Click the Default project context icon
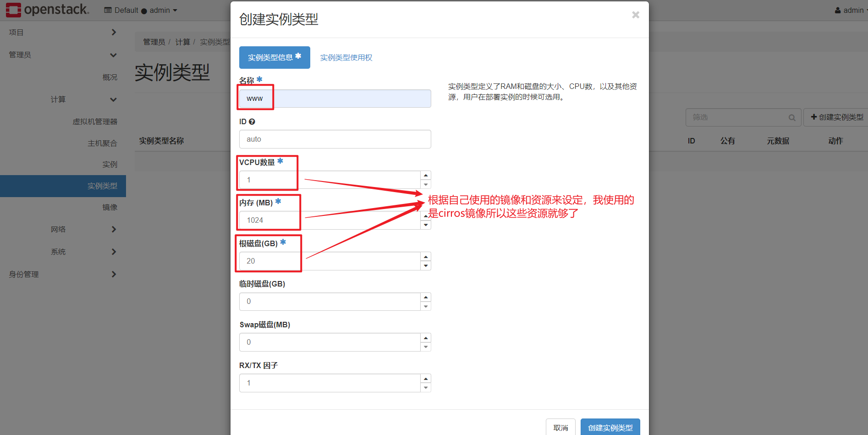This screenshot has height=435, width=868. pyautogui.click(x=108, y=10)
